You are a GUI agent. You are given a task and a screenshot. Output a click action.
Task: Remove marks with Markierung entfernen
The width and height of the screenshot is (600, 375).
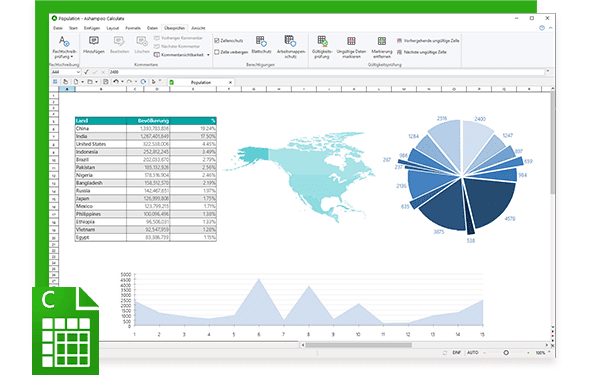click(382, 47)
